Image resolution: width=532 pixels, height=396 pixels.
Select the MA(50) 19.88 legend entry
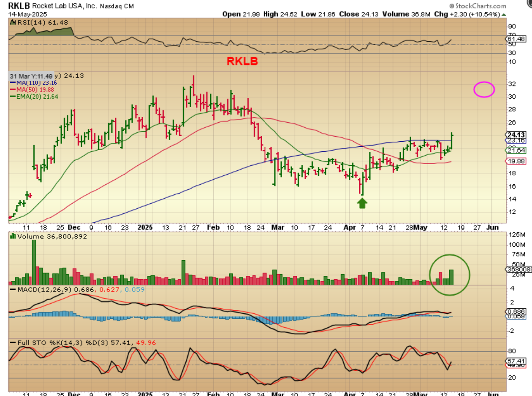[33, 89]
